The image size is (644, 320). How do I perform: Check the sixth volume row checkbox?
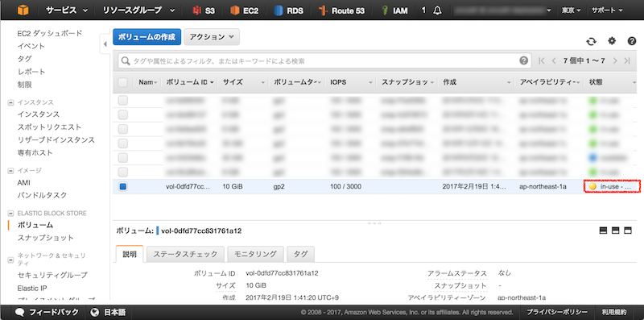pos(123,172)
